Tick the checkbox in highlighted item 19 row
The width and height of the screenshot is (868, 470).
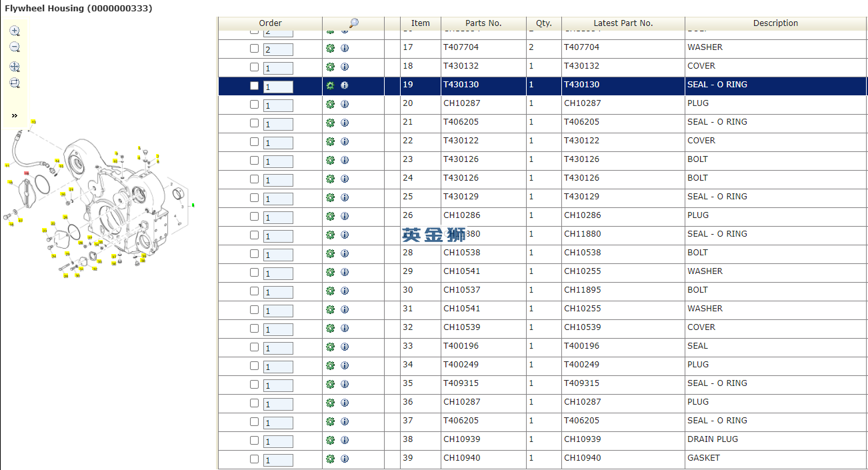[x=254, y=86]
